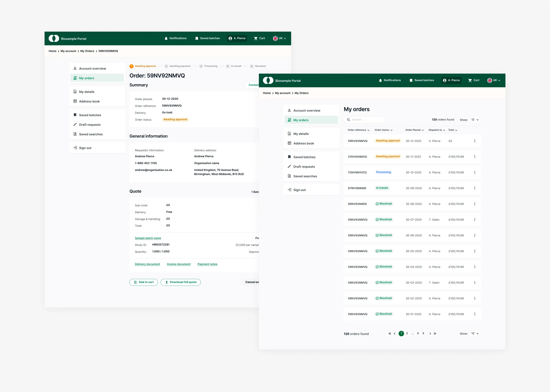
Task: Click the Saved batches bookmark icon in header
Action: 411,80
